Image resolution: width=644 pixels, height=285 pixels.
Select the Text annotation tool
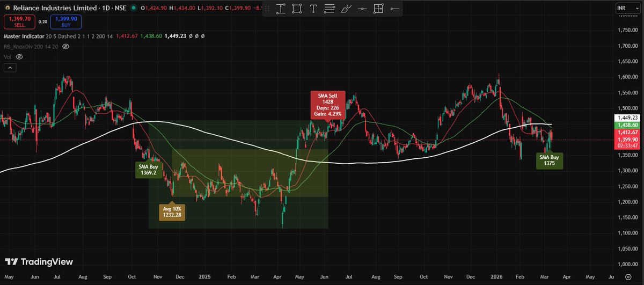313,9
